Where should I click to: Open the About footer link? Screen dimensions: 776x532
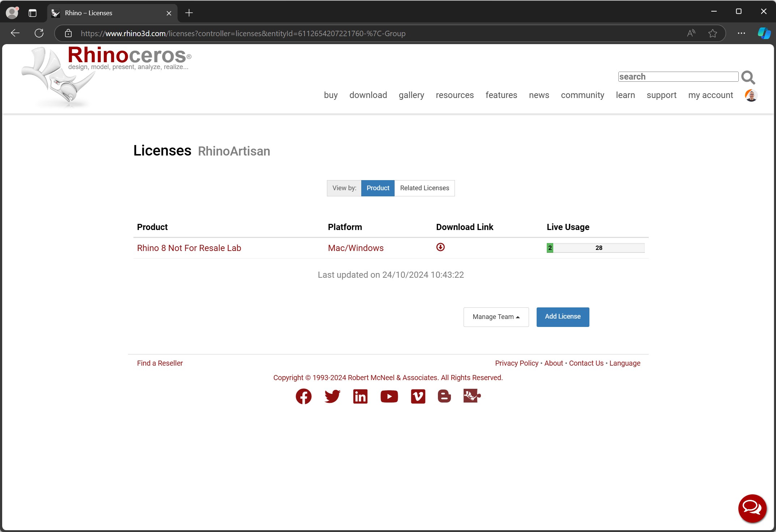(x=554, y=363)
